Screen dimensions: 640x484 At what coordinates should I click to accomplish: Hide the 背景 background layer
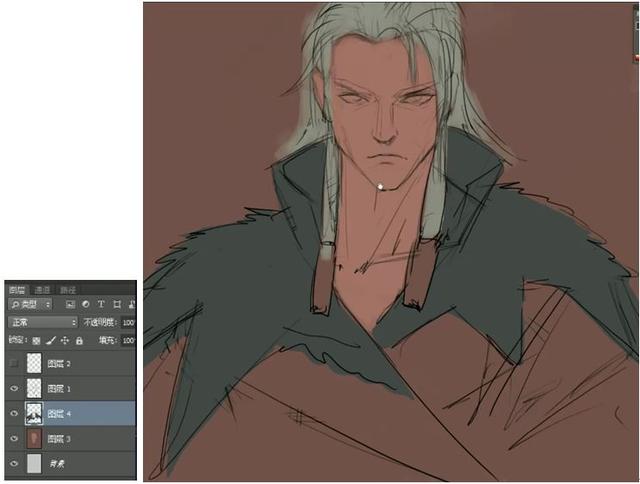[13, 464]
